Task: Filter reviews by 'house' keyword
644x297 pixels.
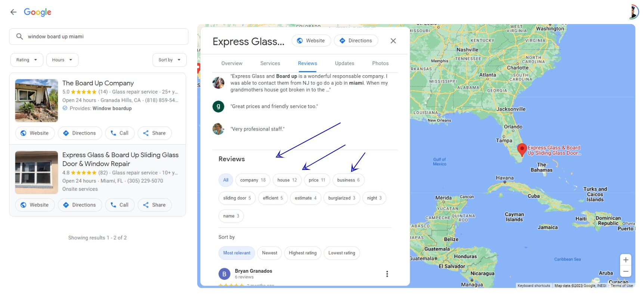Action: tap(287, 180)
